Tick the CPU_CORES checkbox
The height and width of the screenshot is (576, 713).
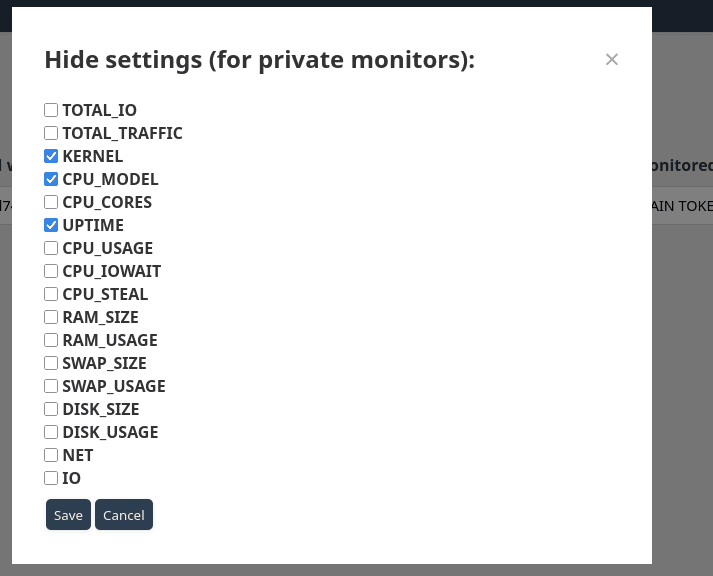click(51, 202)
